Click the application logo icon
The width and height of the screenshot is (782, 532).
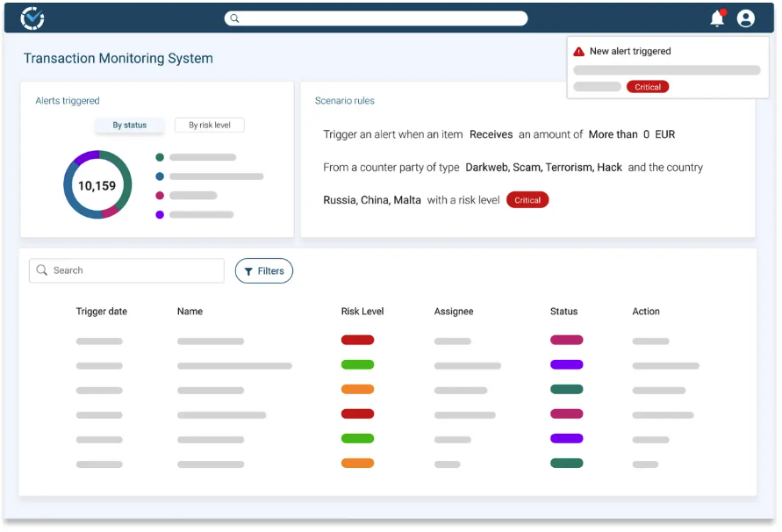point(32,18)
